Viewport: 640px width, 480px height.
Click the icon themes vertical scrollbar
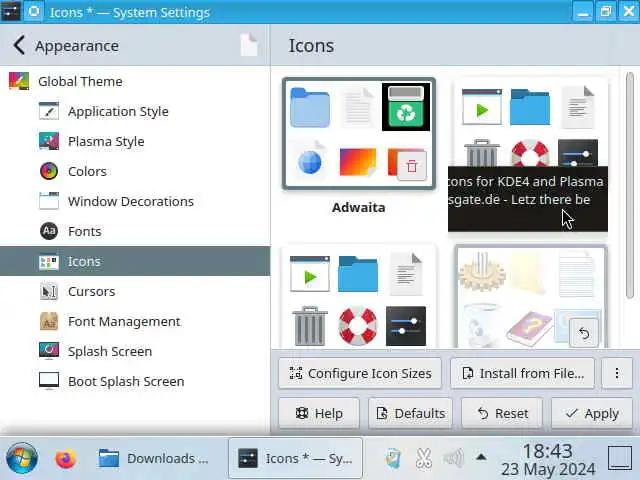click(x=630, y=184)
